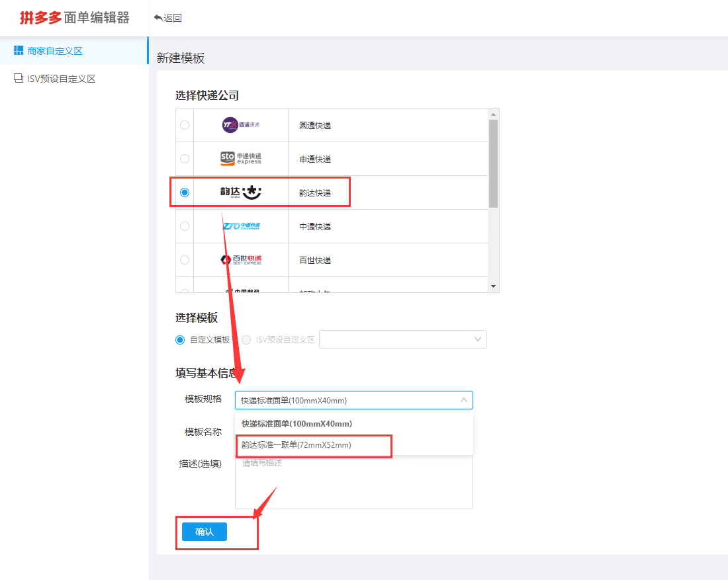Click the 韵达快递 company name

[x=315, y=192]
